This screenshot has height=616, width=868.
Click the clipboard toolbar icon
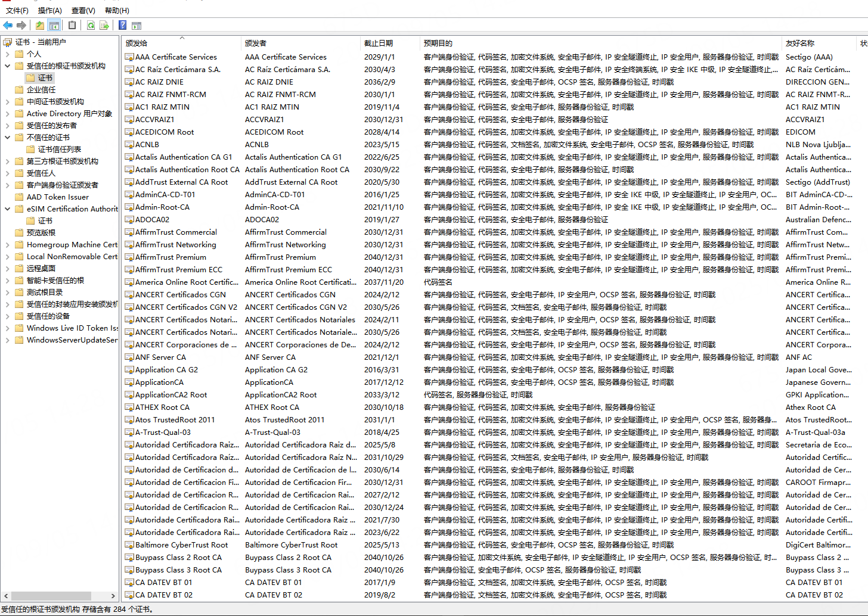72,25
